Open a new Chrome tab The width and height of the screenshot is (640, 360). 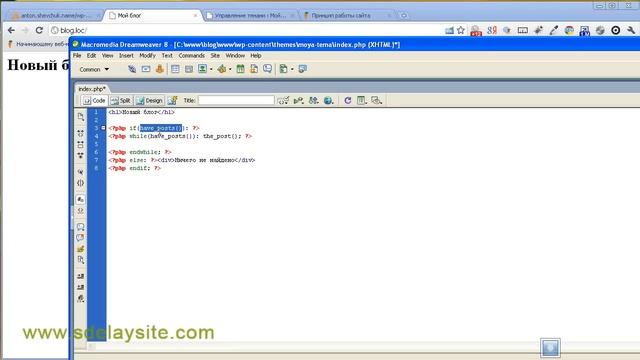(x=404, y=16)
